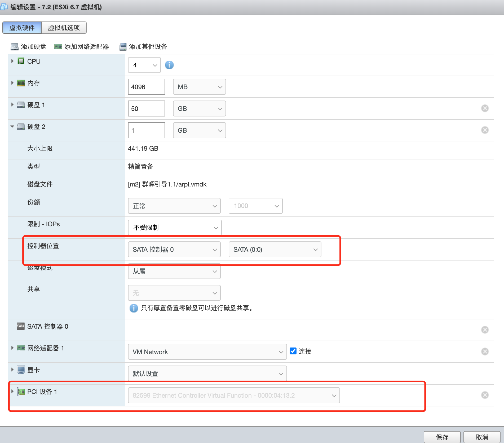Click the 显卡 device icon
The image size is (504, 443).
[x=21, y=370]
